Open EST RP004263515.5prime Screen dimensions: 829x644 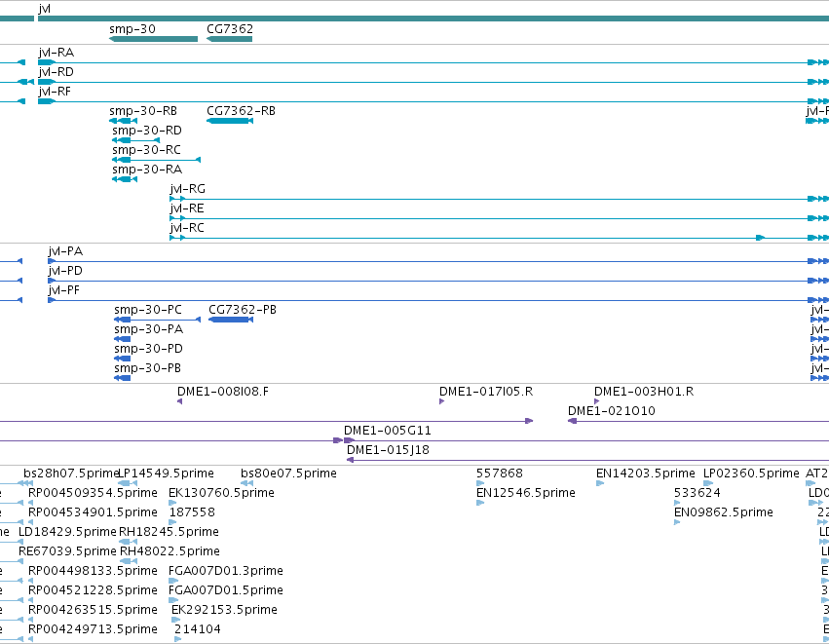93,611
